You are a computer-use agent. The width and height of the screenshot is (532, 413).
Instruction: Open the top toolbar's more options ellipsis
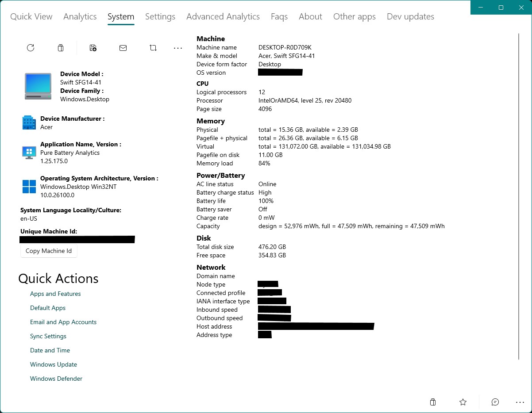coord(178,48)
